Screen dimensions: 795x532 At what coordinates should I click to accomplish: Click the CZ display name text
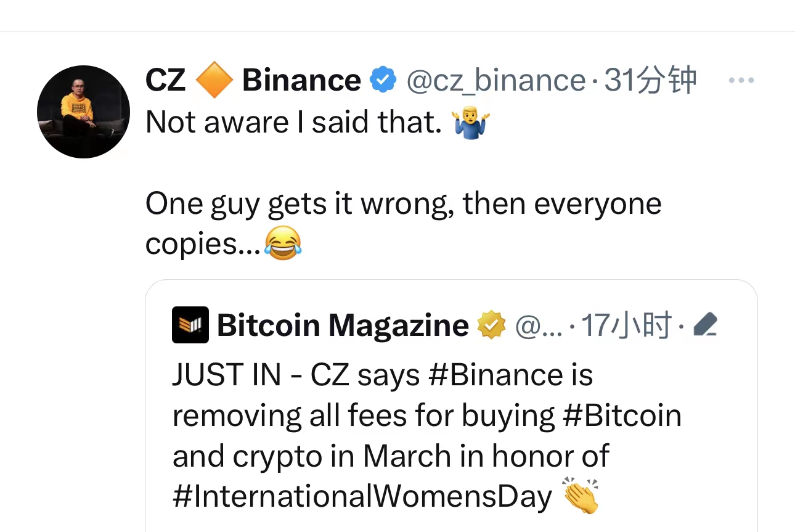[166, 81]
